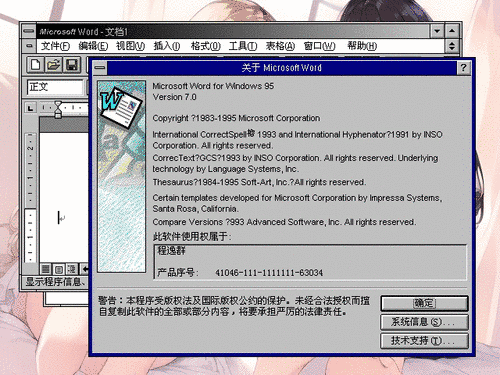This screenshot has height=375, width=500.
Task: Open the 文件(F) menu
Action: [x=55, y=46]
